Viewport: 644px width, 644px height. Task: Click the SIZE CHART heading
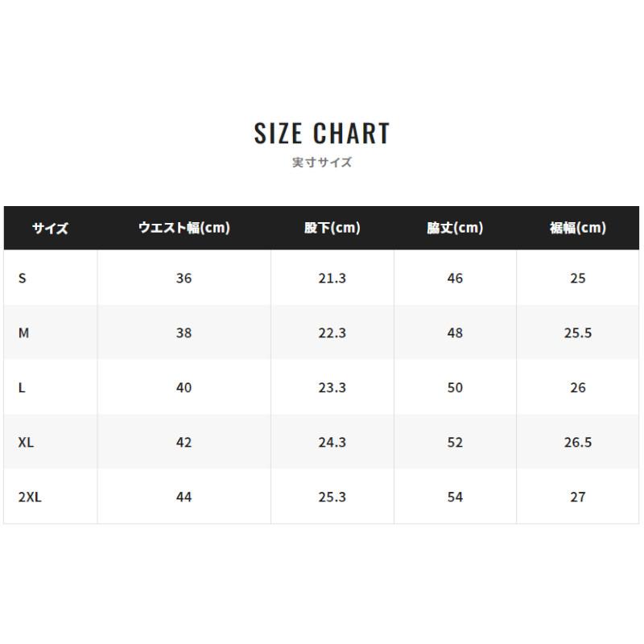click(322, 133)
